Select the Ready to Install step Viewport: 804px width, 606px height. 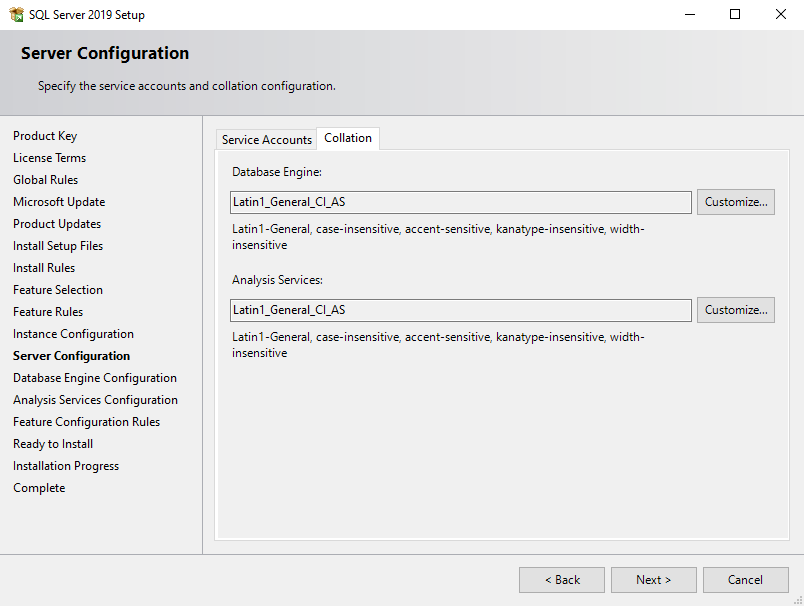(53, 444)
